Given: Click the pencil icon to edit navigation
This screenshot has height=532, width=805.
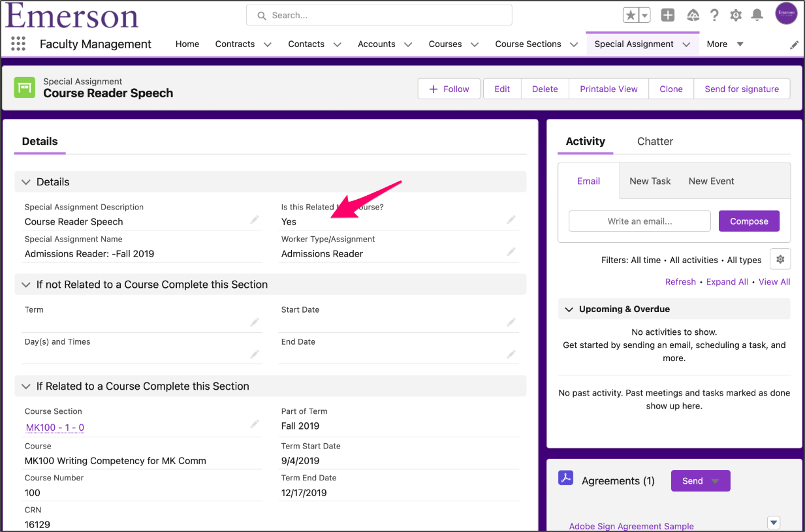Looking at the screenshot, I should pyautogui.click(x=795, y=45).
